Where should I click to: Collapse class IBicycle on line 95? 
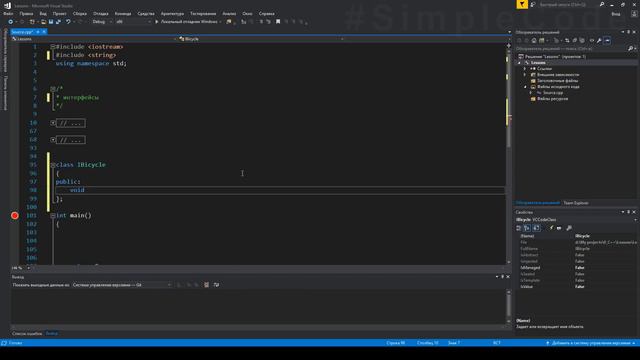tap(53, 165)
